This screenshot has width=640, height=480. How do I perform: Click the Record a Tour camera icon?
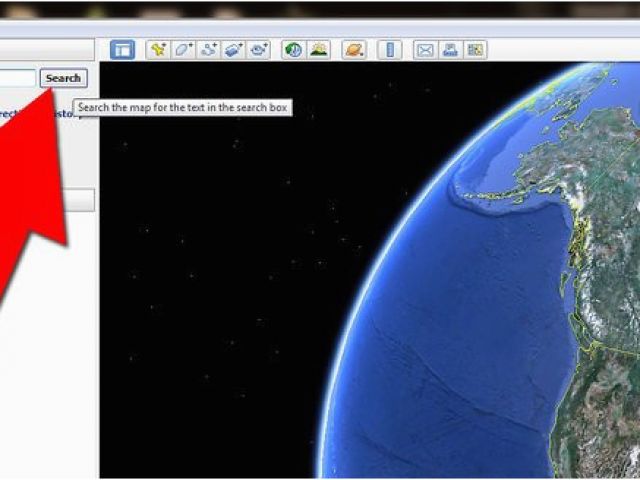[x=258, y=50]
